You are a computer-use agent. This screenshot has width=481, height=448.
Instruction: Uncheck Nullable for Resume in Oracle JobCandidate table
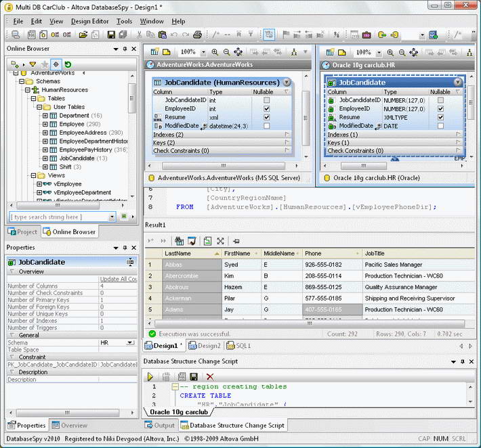441,117
